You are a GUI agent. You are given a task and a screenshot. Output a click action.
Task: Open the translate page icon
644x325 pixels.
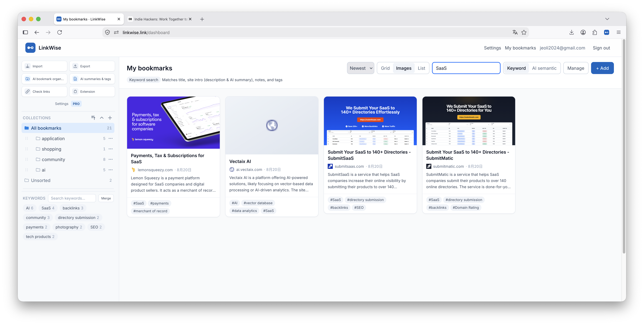[x=515, y=32]
